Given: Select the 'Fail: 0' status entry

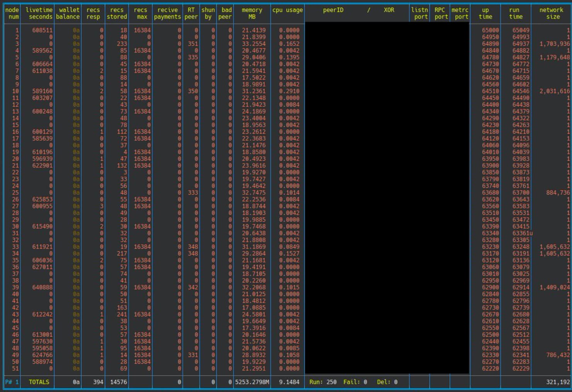Looking at the screenshot, I should click(x=355, y=382).
